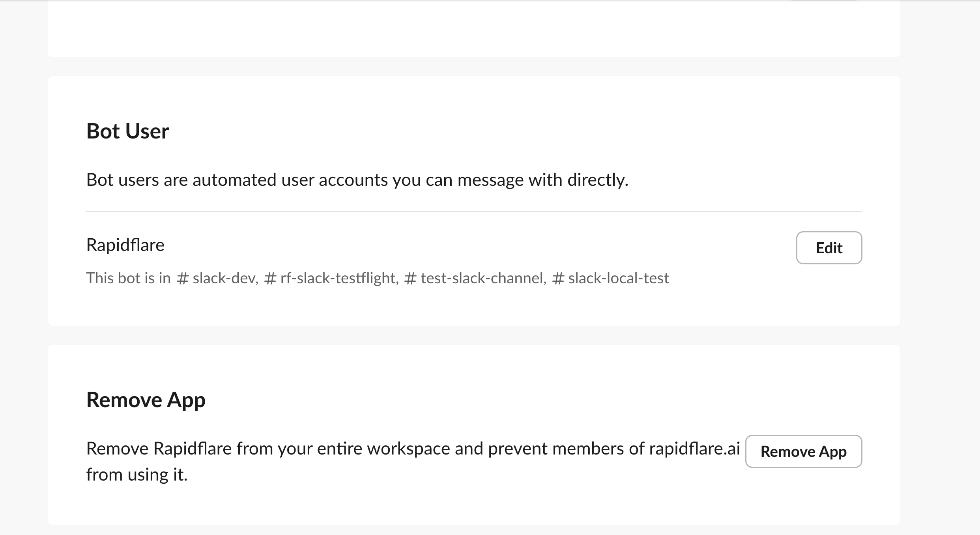Click the divider line under bot description
This screenshot has height=535, width=980.
tap(473, 212)
